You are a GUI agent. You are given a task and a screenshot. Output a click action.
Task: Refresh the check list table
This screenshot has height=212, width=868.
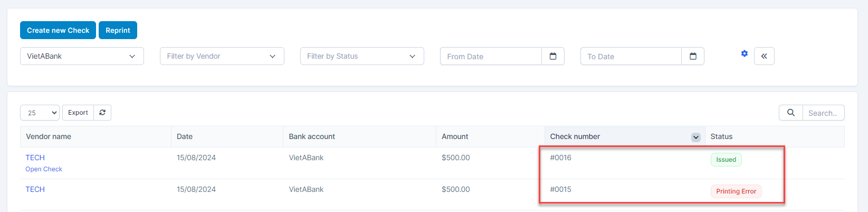click(x=102, y=113)
